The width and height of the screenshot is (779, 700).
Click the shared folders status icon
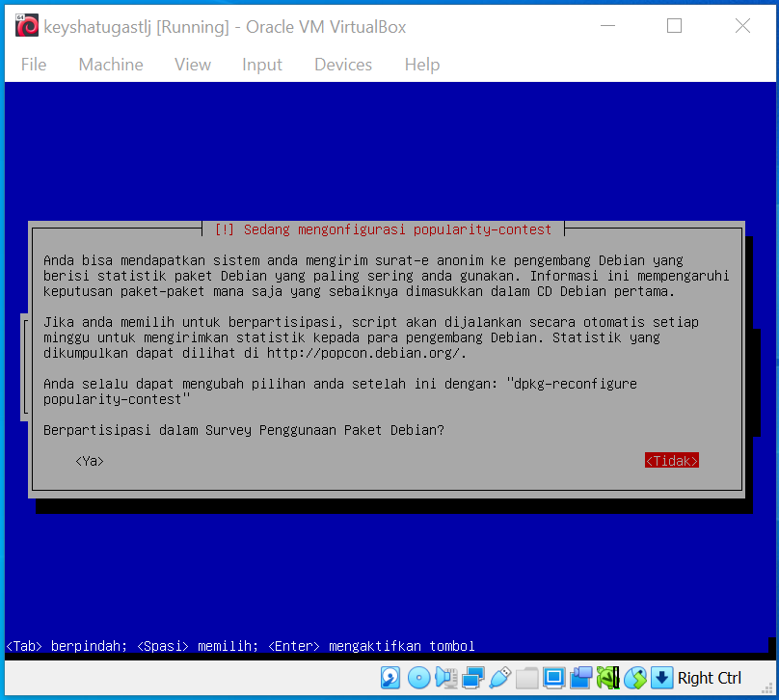click(x=527, y=678)
